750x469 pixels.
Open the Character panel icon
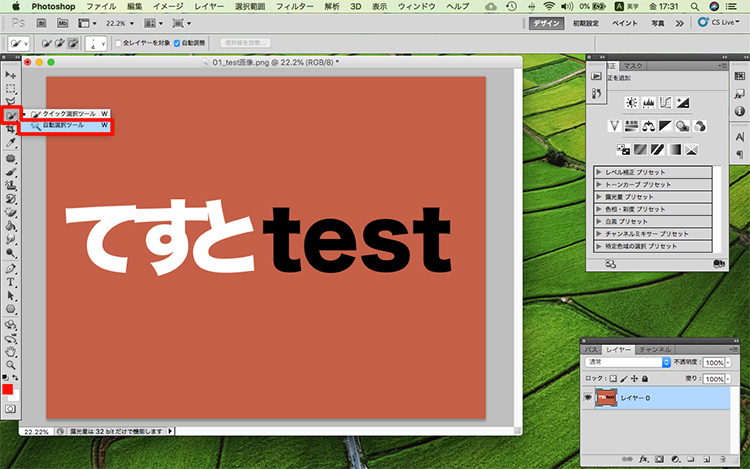coord(739,137)
